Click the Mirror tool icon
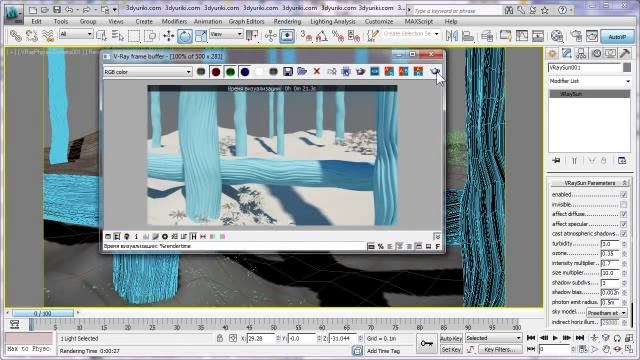Image resolution: width=640 pixels, height=360 pixels. point(451,36)
